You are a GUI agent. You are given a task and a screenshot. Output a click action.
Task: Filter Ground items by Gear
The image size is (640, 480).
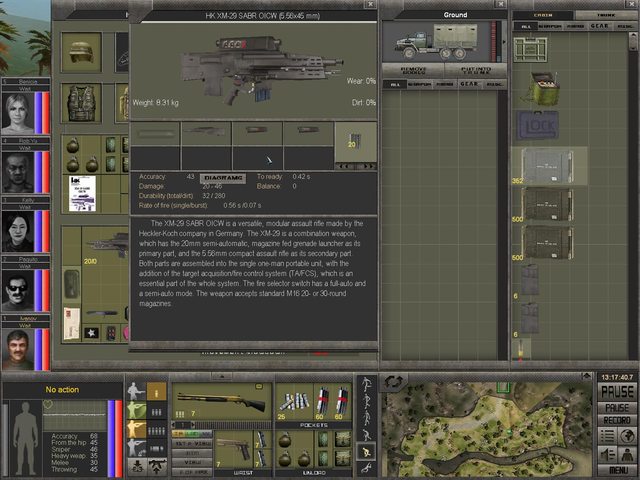pos(469,84)
